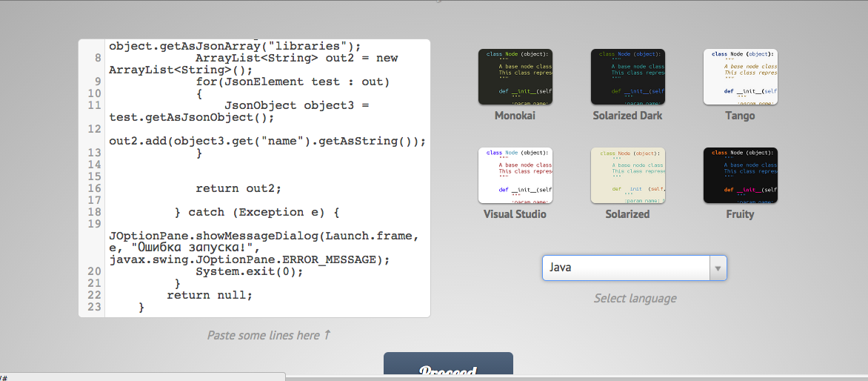Pick the Fruity theme thumbnail

point(740,175)
